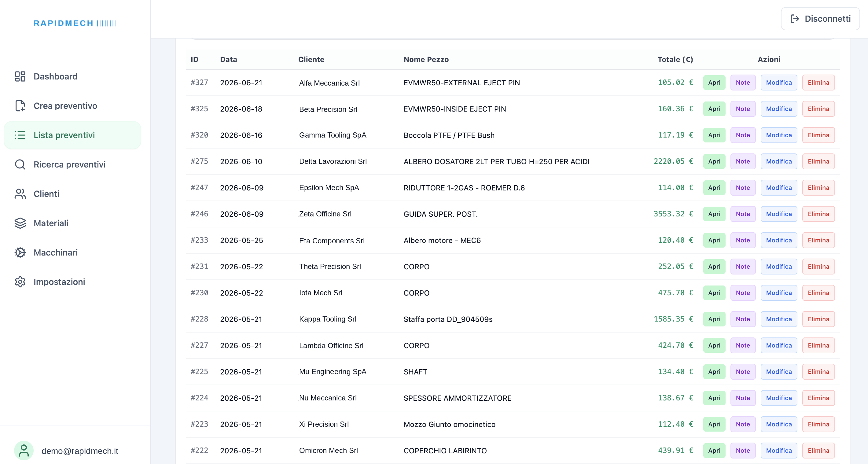Click Elimina for quote #325
Viewport: 868px width, 464px height.
[x=818, y=109]
